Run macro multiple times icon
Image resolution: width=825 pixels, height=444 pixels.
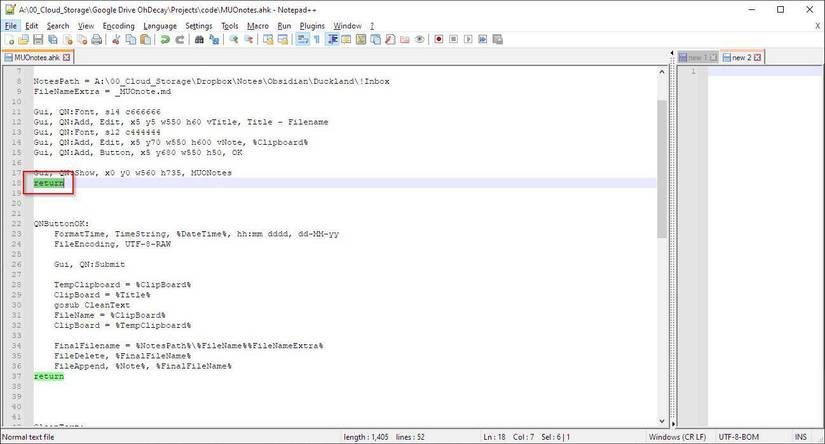click(483, 39)
